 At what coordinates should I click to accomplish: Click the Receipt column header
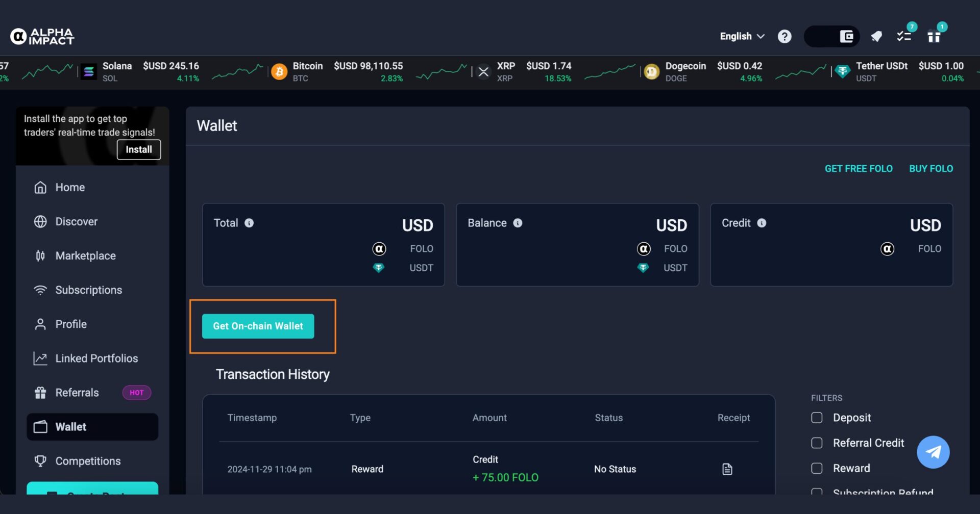click(733, 418)
